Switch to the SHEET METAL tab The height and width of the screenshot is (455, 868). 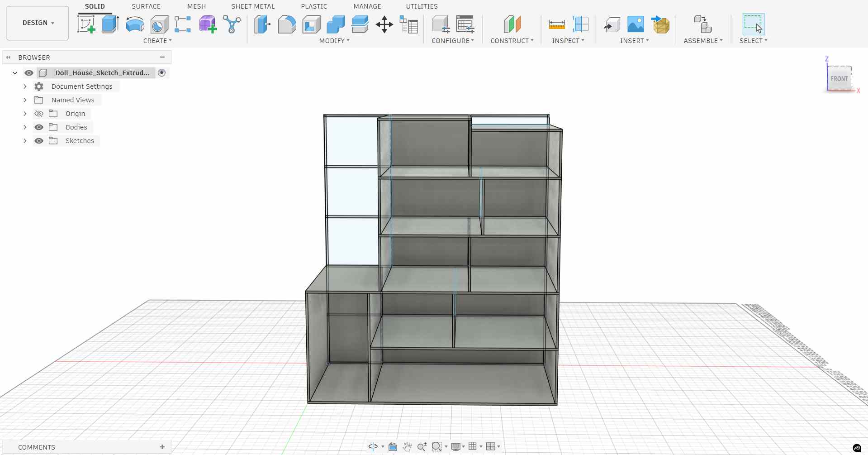(x=252, y=6)
